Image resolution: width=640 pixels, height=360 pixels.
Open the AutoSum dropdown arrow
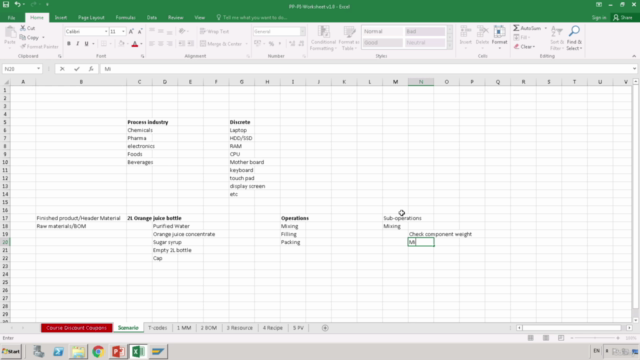[545, 28]
